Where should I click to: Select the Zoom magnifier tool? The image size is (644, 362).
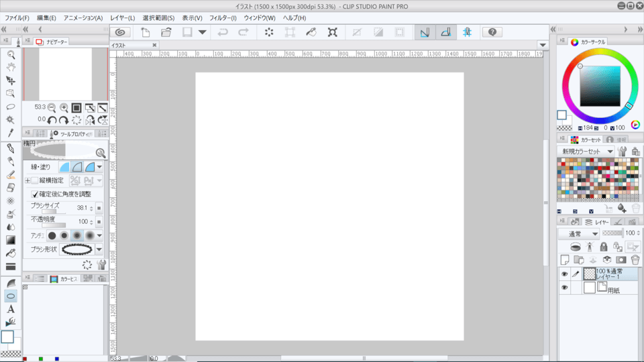(11, 54)
